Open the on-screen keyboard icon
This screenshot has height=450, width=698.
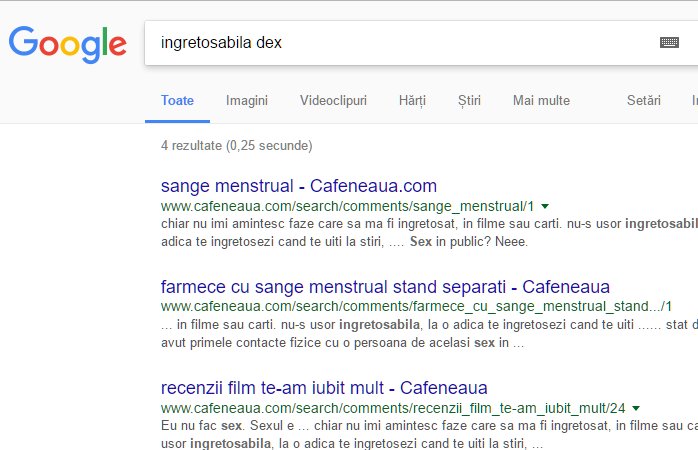point(669,42)
